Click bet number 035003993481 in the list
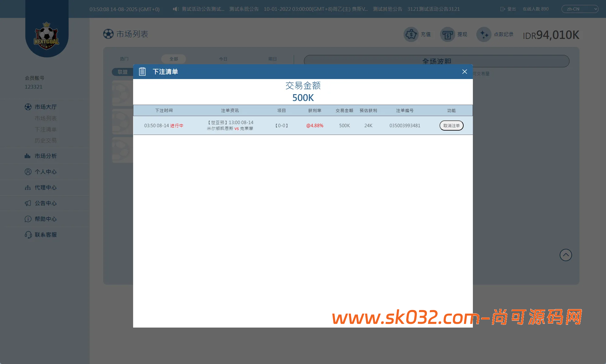This screenshot has height=364, width=606. coord(405,125)
